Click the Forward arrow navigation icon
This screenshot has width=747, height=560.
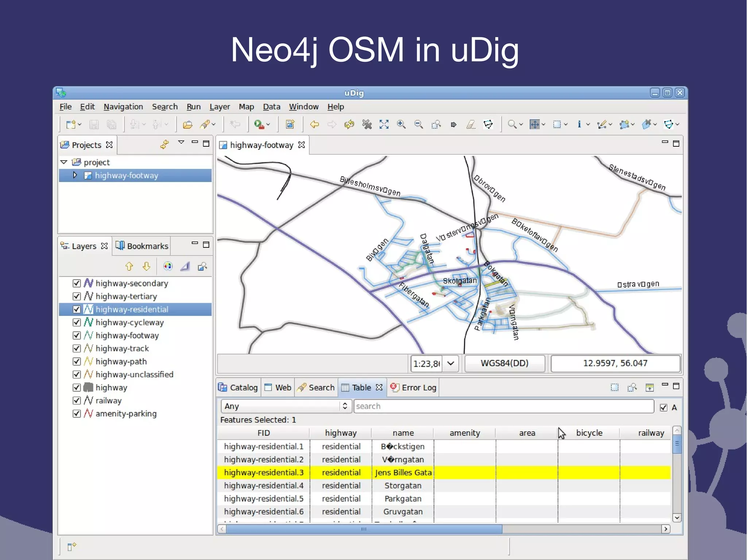[x=332, y=125]
